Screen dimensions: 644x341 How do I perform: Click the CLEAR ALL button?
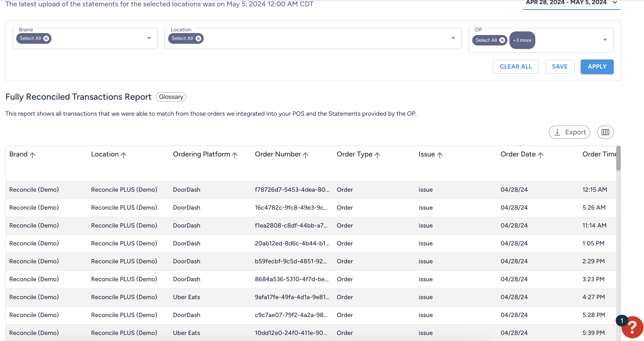coord(516,67)
